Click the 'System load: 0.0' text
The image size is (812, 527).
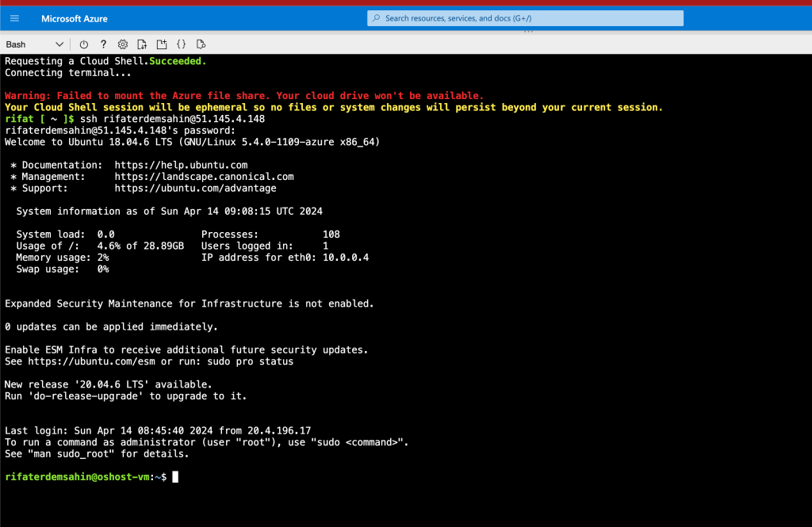(65, 235)
